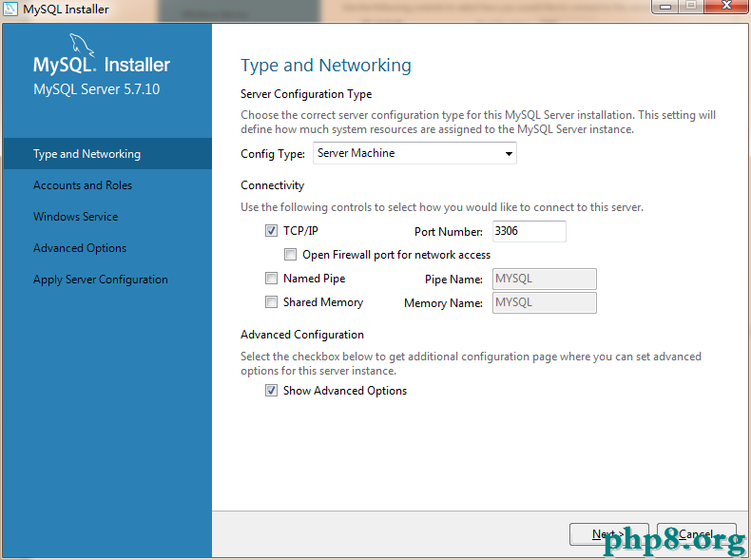Go to Accounts and Roles step
This screenshot has height=560, width=751.
click(x=83, y=185)
